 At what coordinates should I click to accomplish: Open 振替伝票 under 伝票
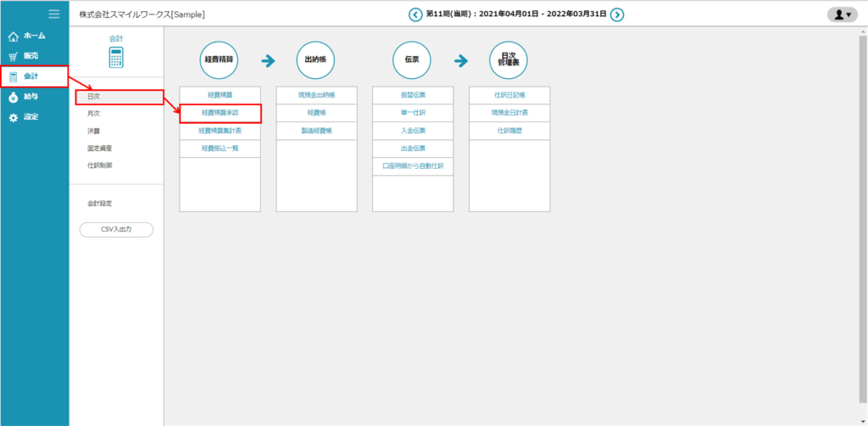point(413,95)
